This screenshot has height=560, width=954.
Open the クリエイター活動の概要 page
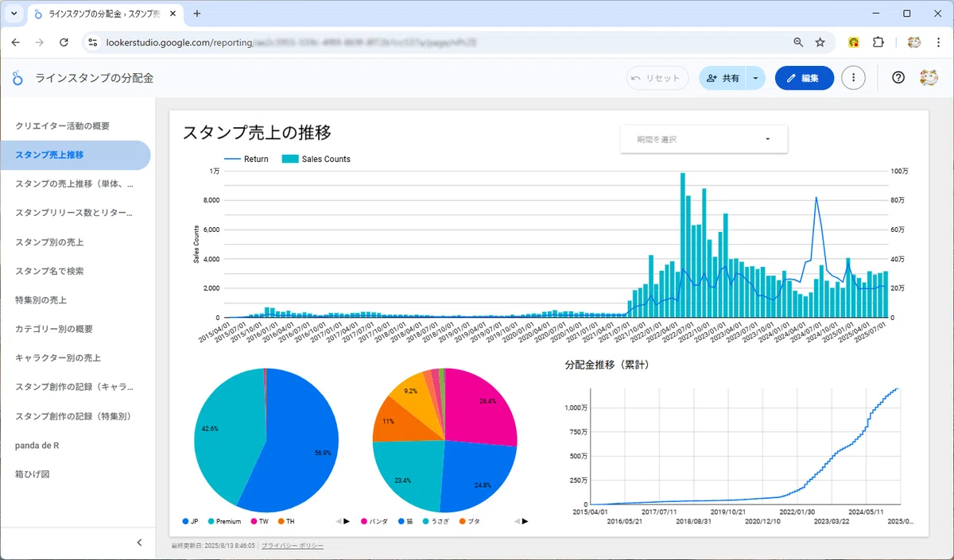(63, 126)
